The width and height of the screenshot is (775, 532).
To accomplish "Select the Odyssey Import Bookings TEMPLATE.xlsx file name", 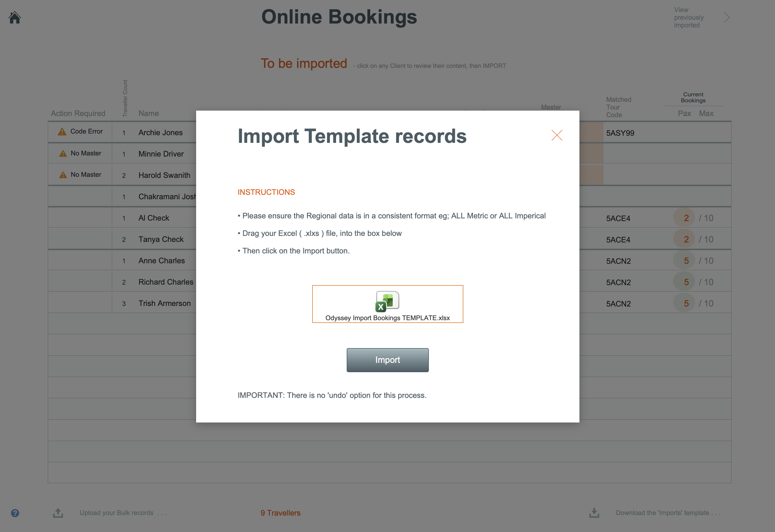I will coord(387,318).
